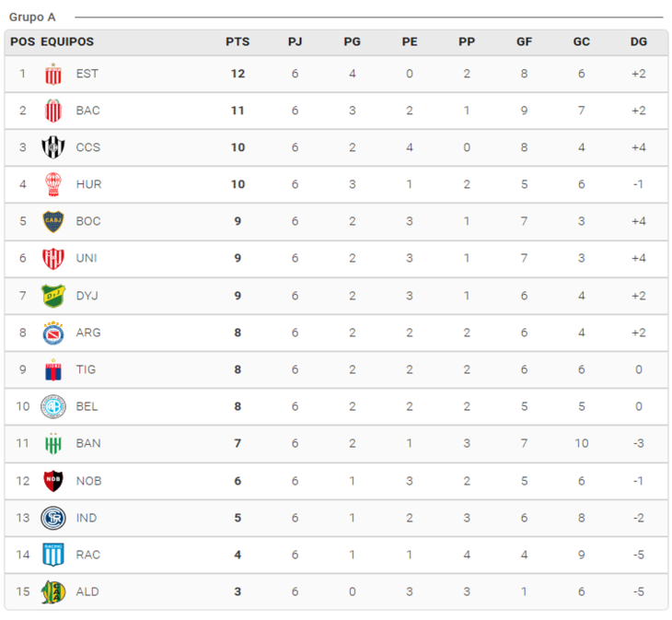Open the Belgrano circular light-blue logo
This screenshot has width=672, height=620.
tap(53, 406)
